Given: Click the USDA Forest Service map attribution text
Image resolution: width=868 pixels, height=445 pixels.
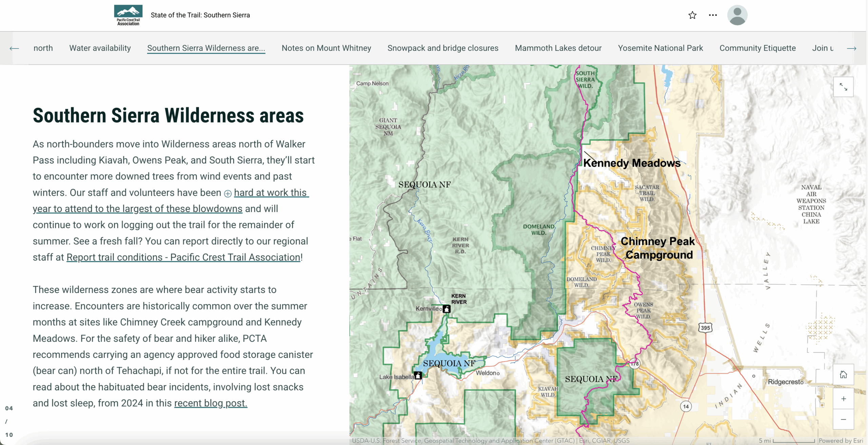Looking at the screenshot, I should tap(490, 441).
